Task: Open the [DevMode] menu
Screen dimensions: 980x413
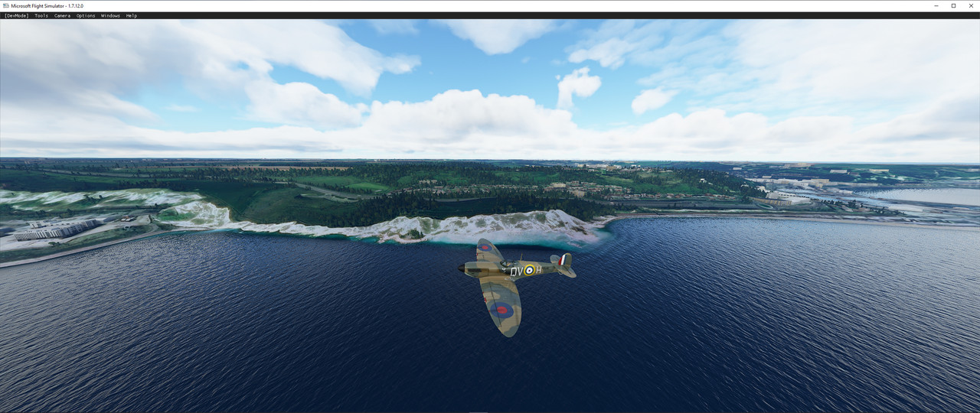Action: coord(16,15)
